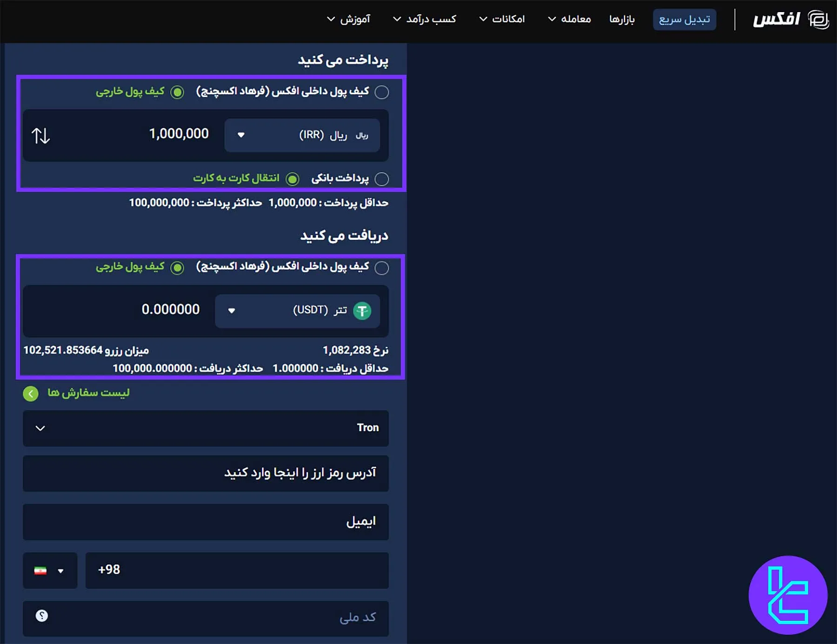837x644 pixels.
Task: Click the ایمیل input field
Action: (206, 522)
